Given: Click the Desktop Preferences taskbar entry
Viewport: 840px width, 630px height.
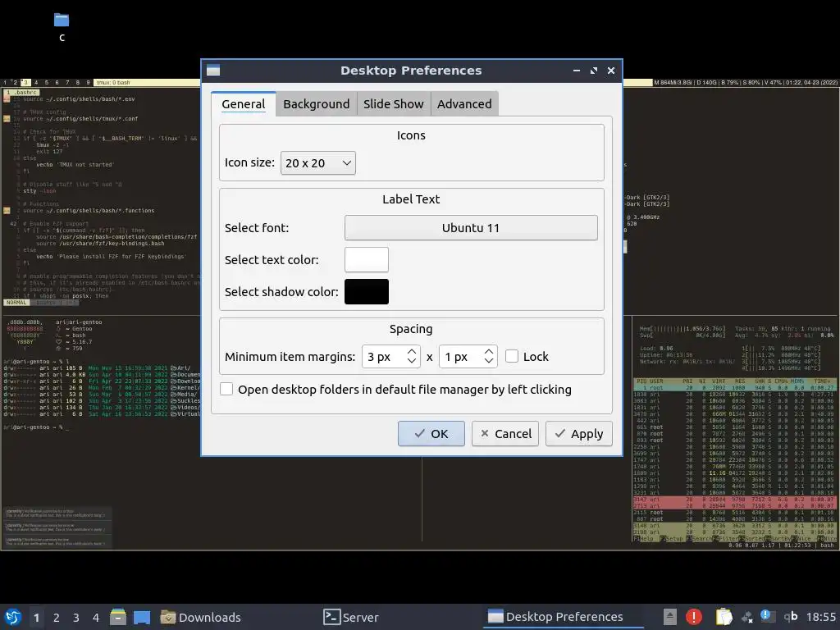Looking at the screenshot, I should (563, 617).
